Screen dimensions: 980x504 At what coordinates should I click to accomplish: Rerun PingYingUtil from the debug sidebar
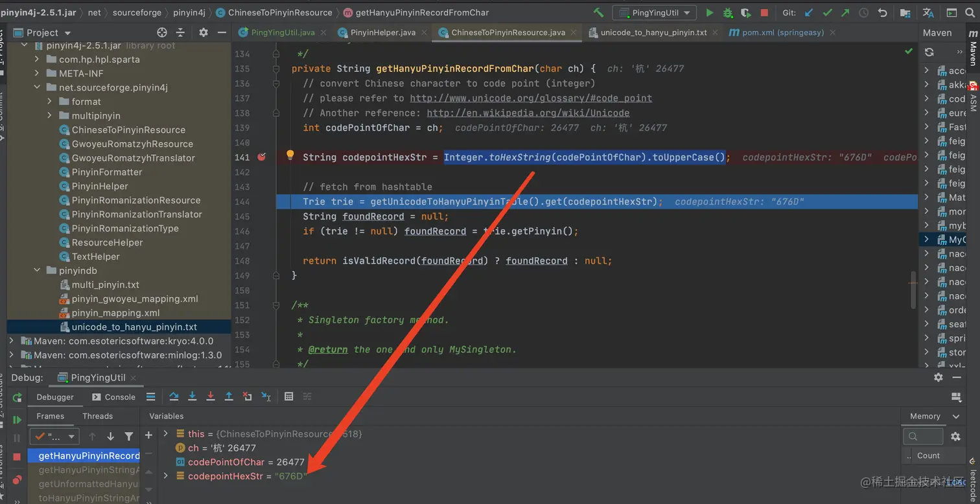(x=17, y=397)
